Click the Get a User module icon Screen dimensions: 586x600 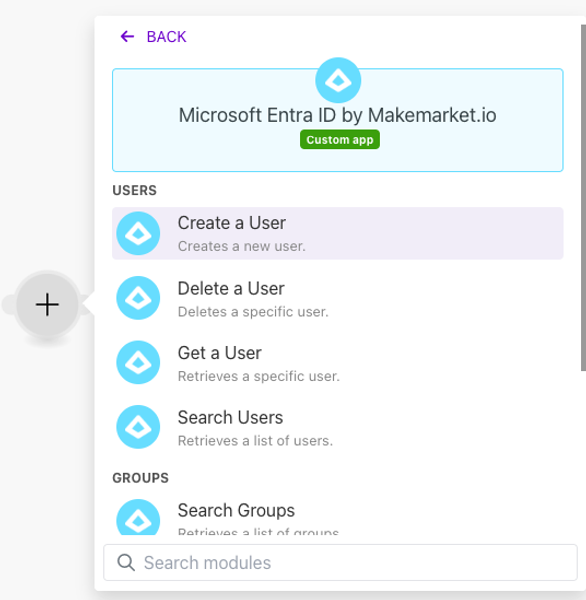point(138,362)
